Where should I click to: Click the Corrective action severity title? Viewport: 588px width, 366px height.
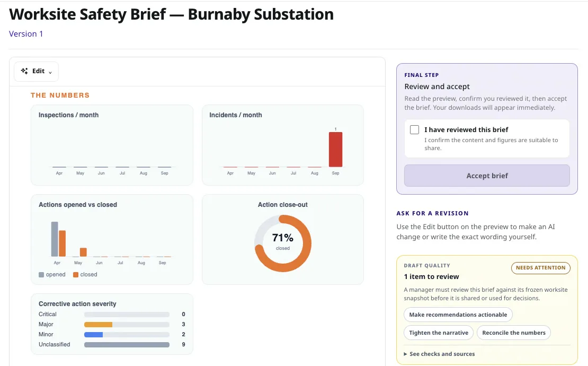tap(77, 304)
